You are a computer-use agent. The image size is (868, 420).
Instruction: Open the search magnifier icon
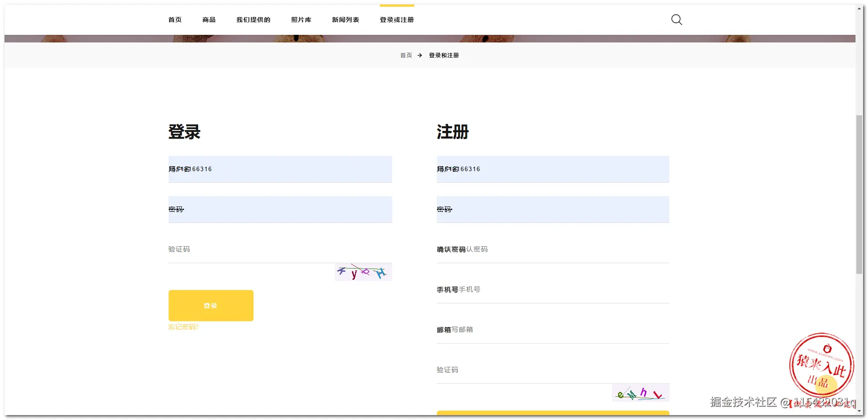(x=677, y=20)
